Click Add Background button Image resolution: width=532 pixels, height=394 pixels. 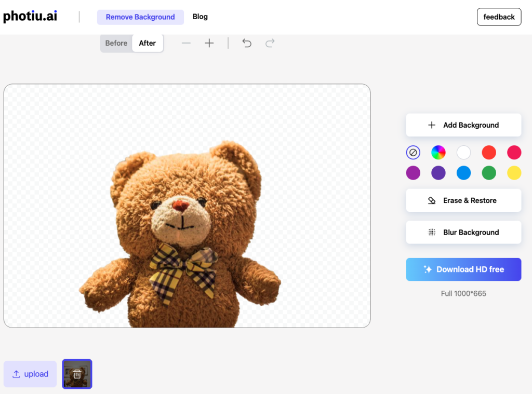[463, 125]
